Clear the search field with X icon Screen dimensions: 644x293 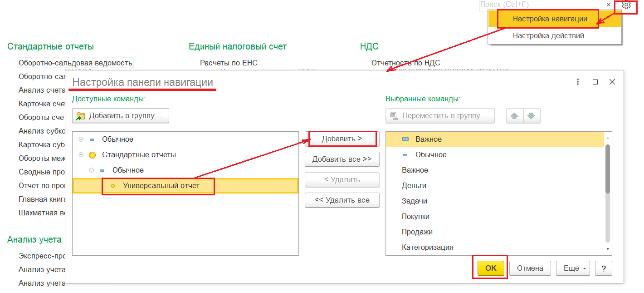609,5
